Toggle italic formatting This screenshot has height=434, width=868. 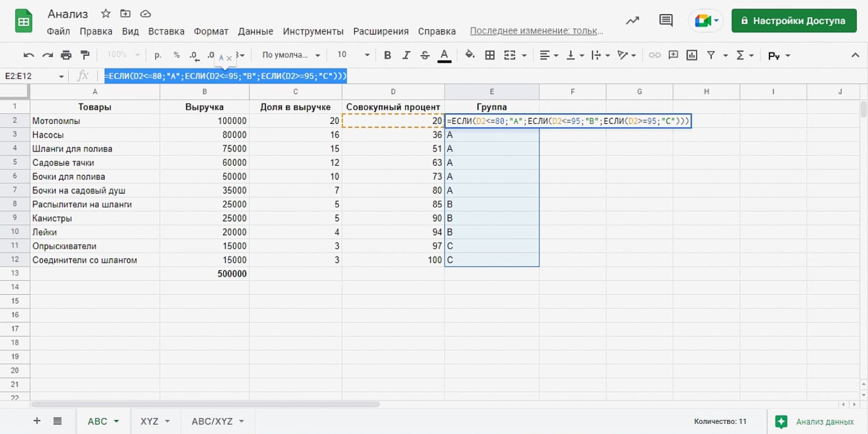click(x=406, y=55)
